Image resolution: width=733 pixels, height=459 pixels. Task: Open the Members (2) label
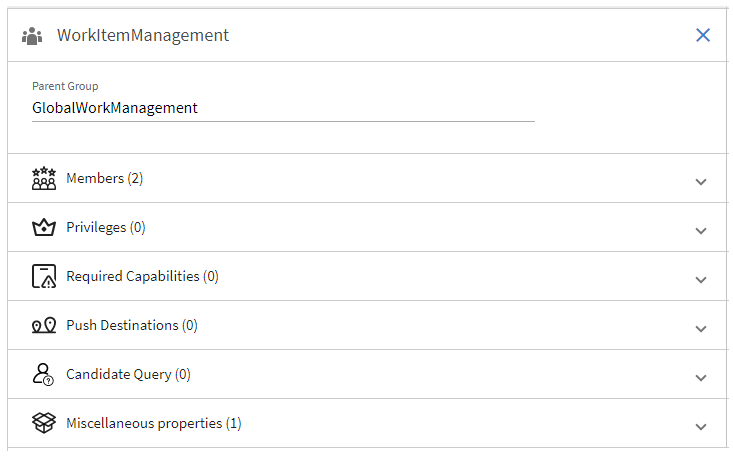[105, 179]
